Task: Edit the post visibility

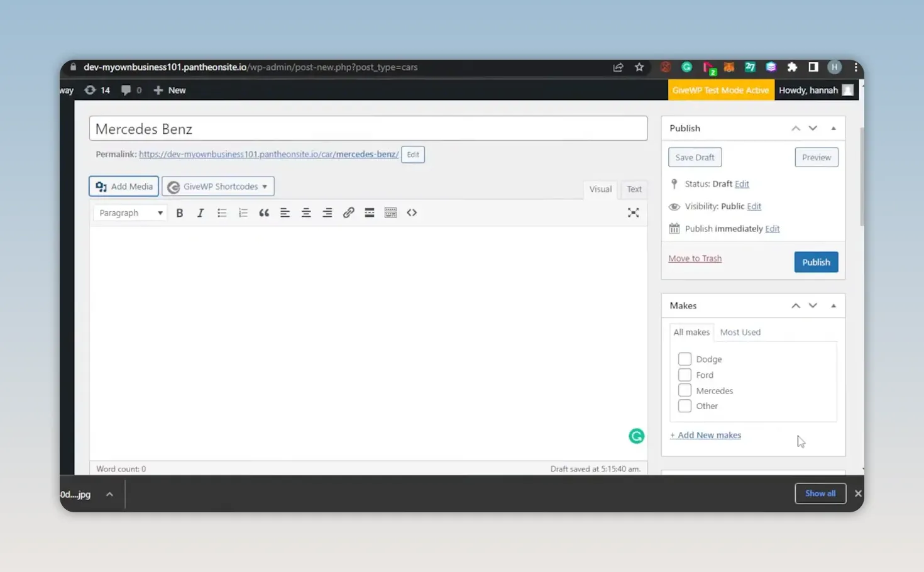Action: click(754, 206)
